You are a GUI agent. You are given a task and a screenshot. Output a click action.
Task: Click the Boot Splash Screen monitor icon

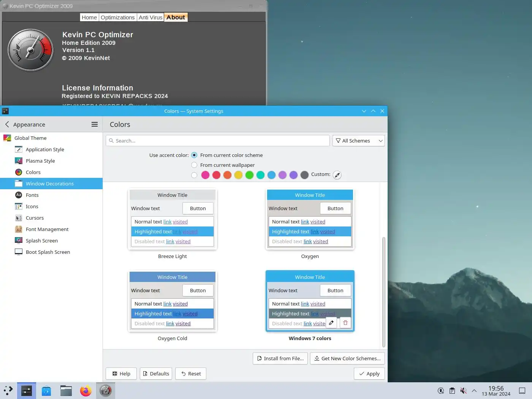click(19, 252)
